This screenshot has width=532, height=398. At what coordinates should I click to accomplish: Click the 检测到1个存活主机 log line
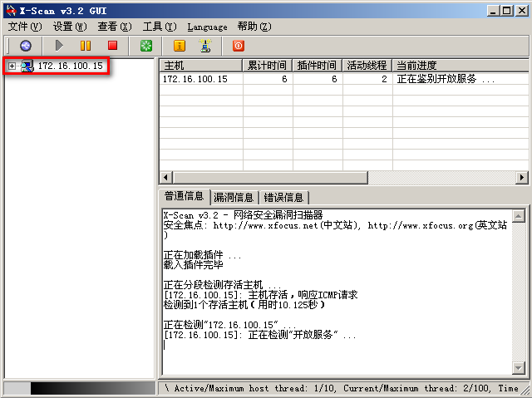[244, 305]
